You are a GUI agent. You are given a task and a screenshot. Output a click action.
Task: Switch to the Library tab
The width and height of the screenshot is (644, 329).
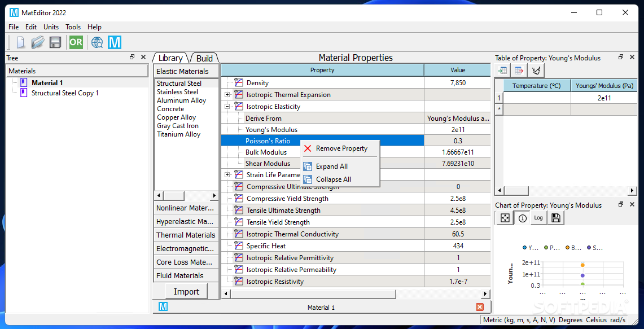[x=170, y=58]
